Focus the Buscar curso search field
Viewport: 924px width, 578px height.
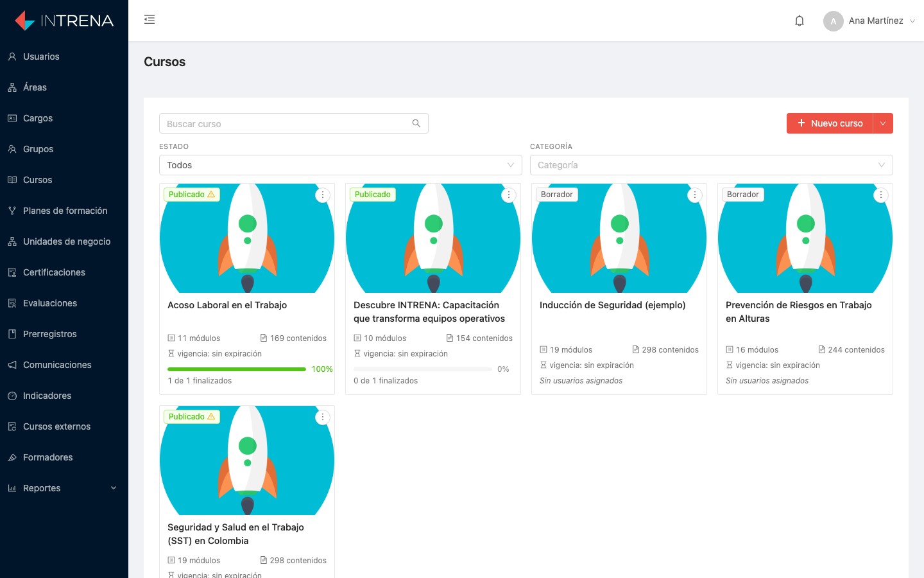(x=294, y=123)
